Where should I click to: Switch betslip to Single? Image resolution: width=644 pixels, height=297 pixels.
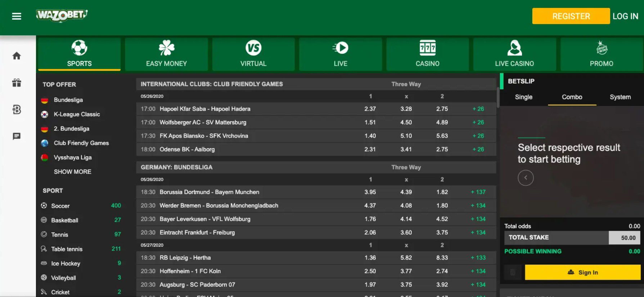(524, 97)
